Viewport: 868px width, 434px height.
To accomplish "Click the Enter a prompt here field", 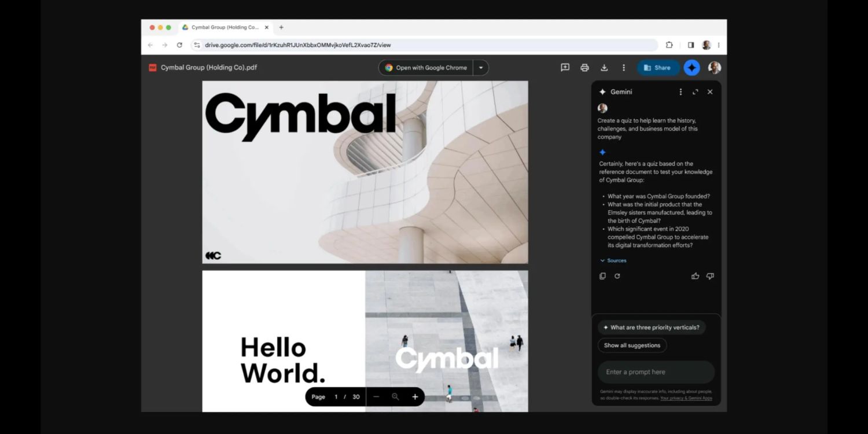I will [656, 372].
